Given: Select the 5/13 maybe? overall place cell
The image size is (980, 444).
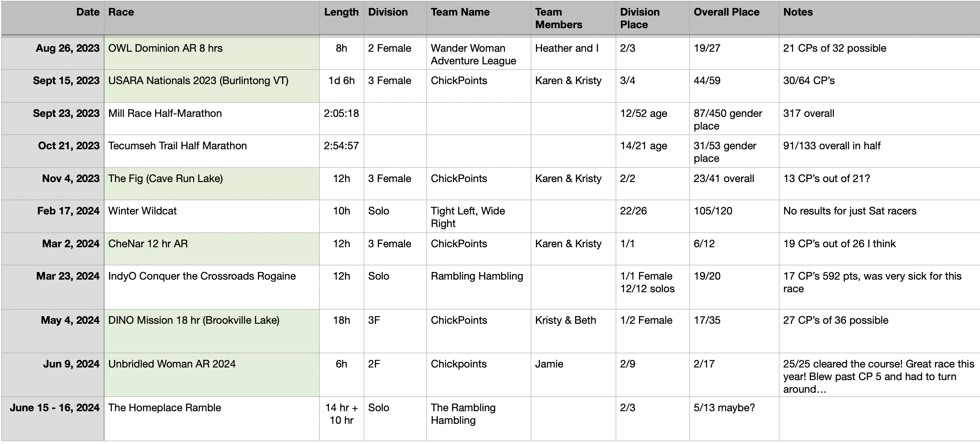Looking at the screenshot, I should point(724,408).
